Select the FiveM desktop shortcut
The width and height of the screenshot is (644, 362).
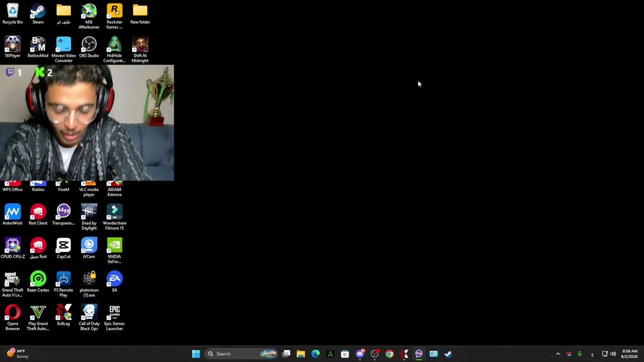point(63,187)
